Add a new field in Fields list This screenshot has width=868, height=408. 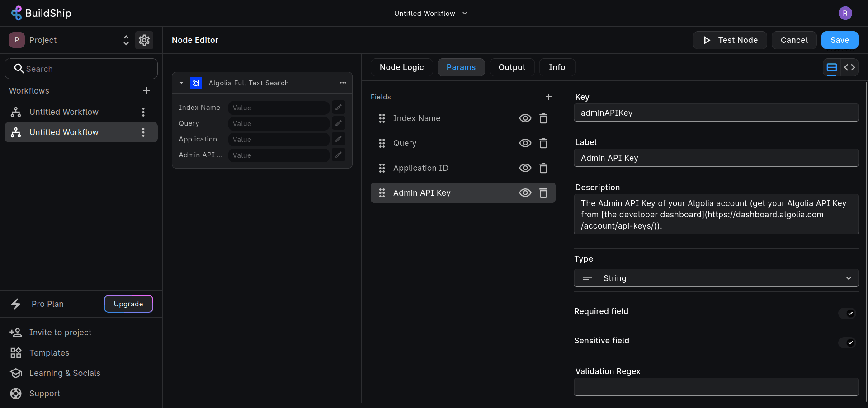click(548, 97)
